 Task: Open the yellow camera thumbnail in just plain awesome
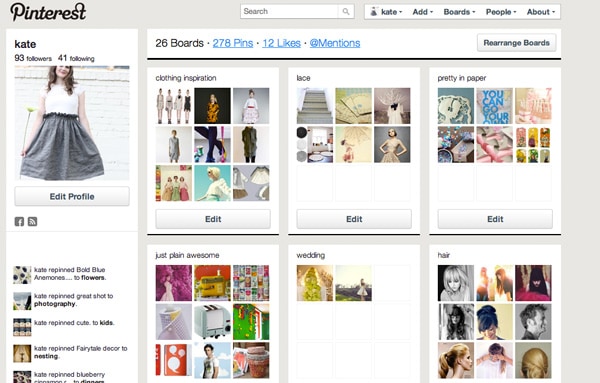click(212, 283)
